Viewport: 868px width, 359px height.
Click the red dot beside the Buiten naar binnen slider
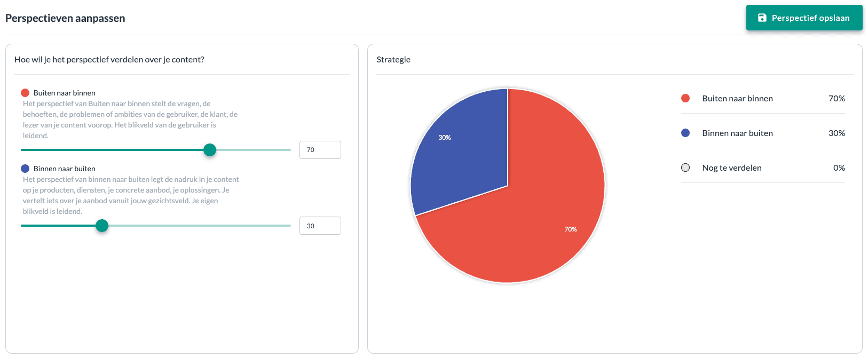coord(25,93)
